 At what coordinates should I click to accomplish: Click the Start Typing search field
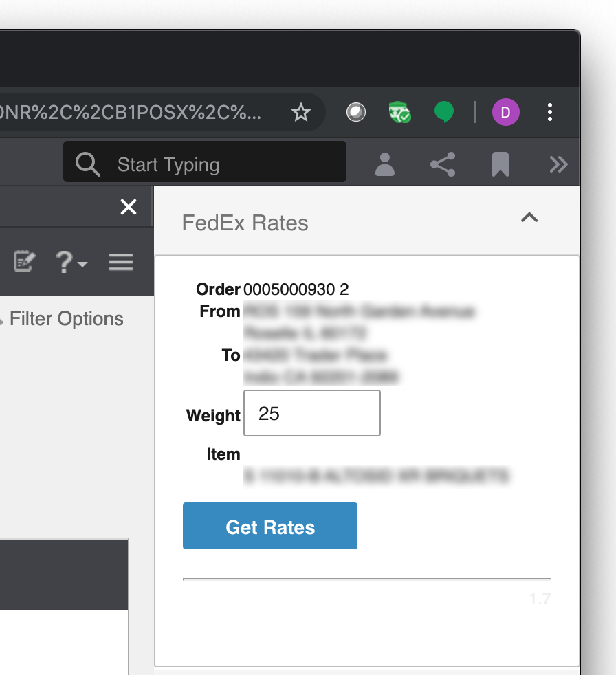[205, 162]
